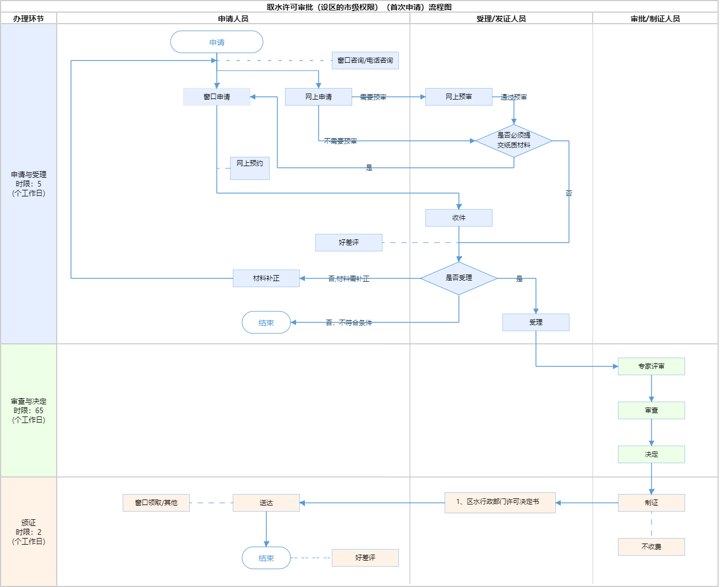
Task: Select the 不收费 note box
Action: 651,547
